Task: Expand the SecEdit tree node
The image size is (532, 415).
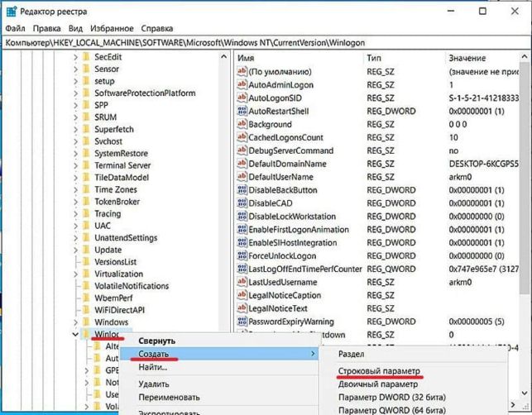Action: (x=75, y=57)
